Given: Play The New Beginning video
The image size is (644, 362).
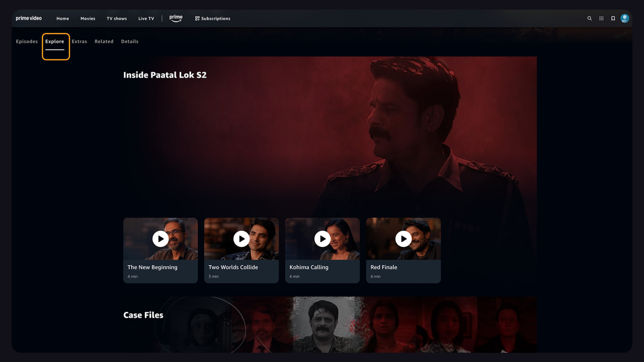Looking at the screenshot, I should coord(161,239).
